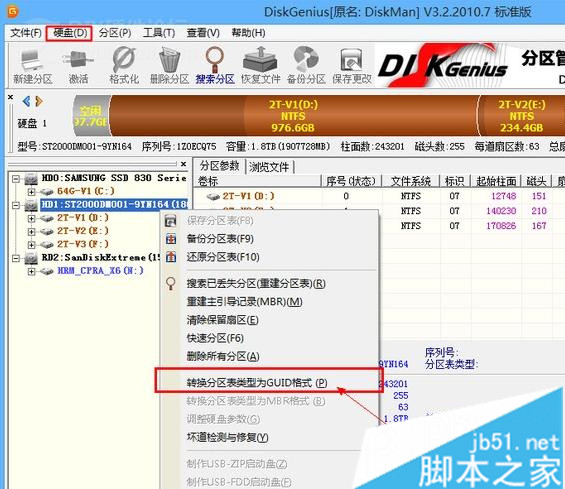This screenshot has width=565, height=489.
Task: Click the Format (格式化) toolbar icon
Action: point(124,60)
